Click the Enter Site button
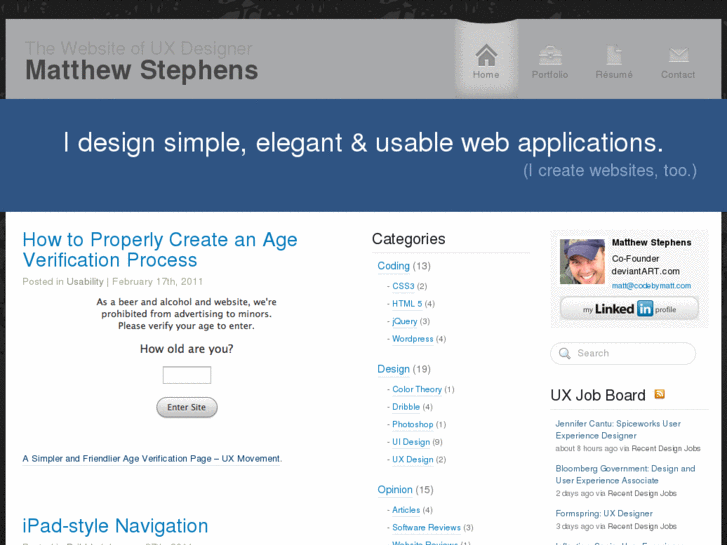The height and width of the screenshot is (545, 727). pyautogui.click(x=187, y=407)
